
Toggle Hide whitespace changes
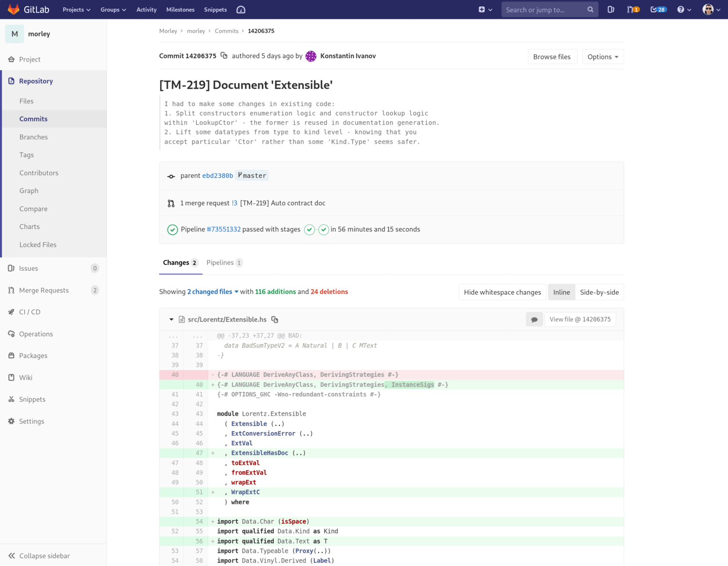pos(502,292)
